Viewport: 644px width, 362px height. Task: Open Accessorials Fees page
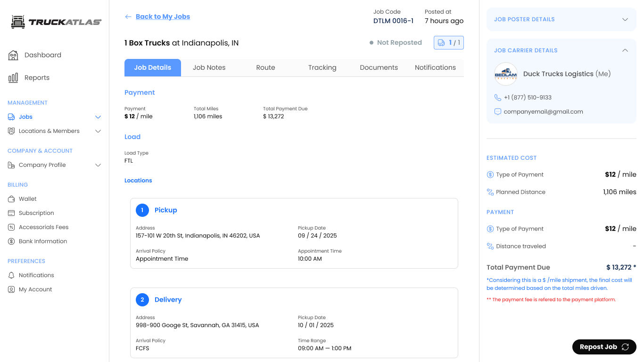coord(44,227)
